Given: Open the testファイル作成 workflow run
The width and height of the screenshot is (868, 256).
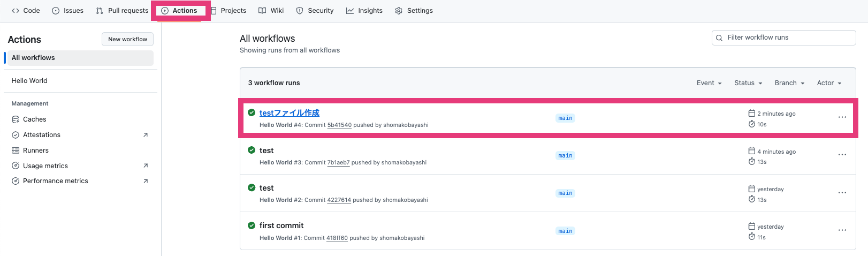Looking at the screenshot, I should click(x=290, y=113).
